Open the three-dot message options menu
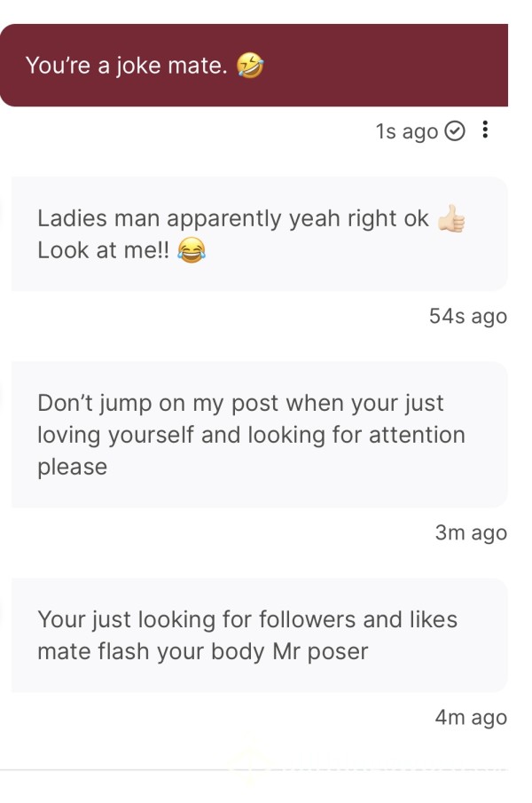 (485, 130)
